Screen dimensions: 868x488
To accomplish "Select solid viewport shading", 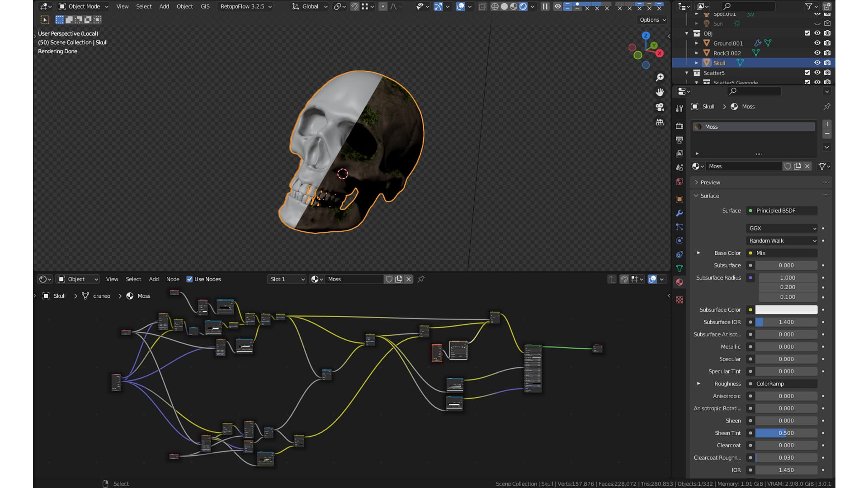I will pos(504,6).
